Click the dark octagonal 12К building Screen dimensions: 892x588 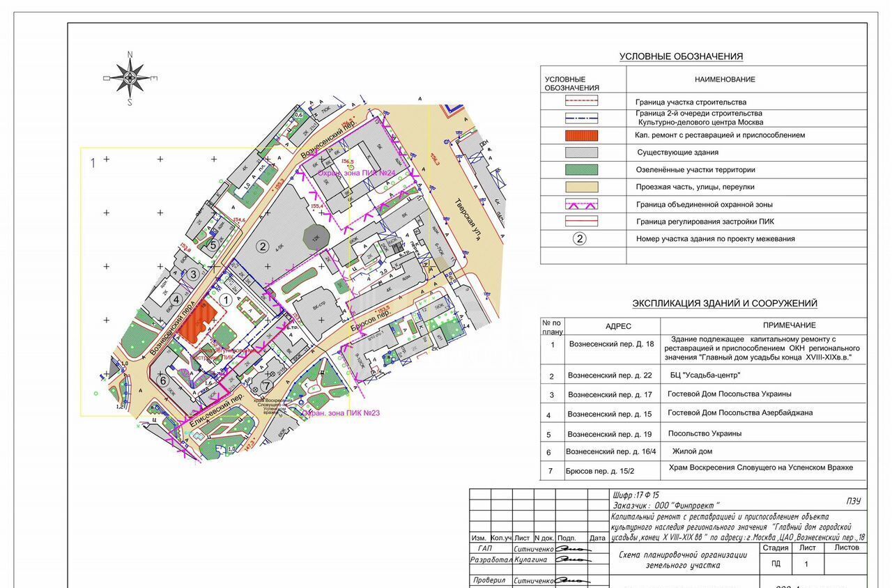click(x=315, y=238)
